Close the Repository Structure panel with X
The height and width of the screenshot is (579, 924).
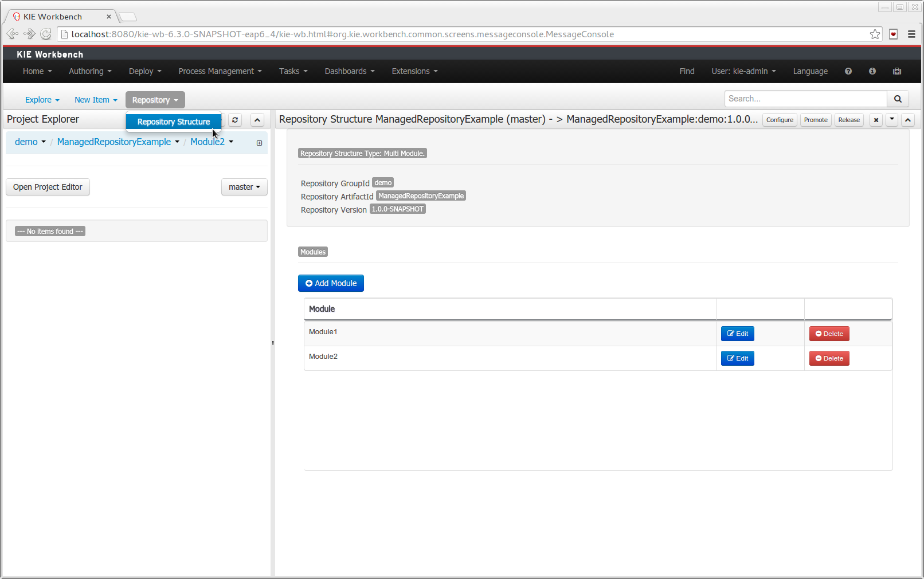tap(875, 120)
